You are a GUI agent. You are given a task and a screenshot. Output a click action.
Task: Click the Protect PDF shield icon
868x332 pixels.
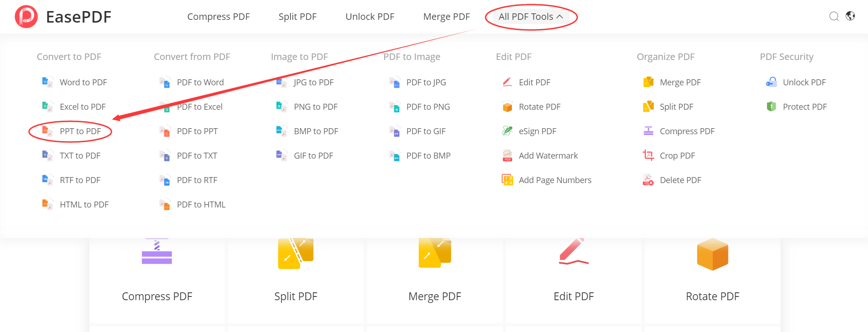click(x=771, y=107)
